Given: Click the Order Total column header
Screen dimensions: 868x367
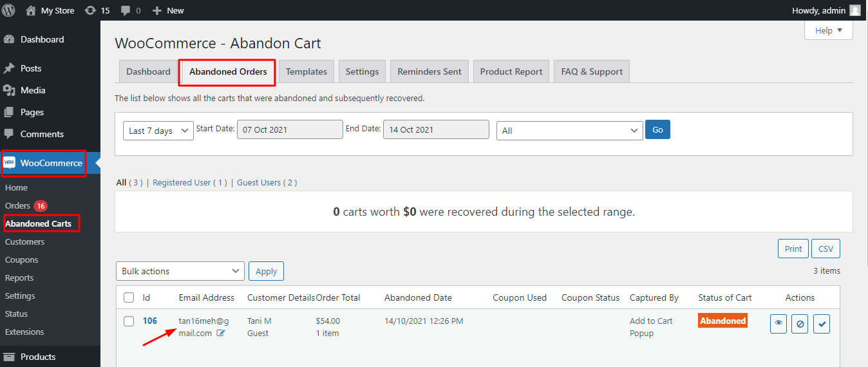Looking at the screenshot, I should (x=338, y=297).
